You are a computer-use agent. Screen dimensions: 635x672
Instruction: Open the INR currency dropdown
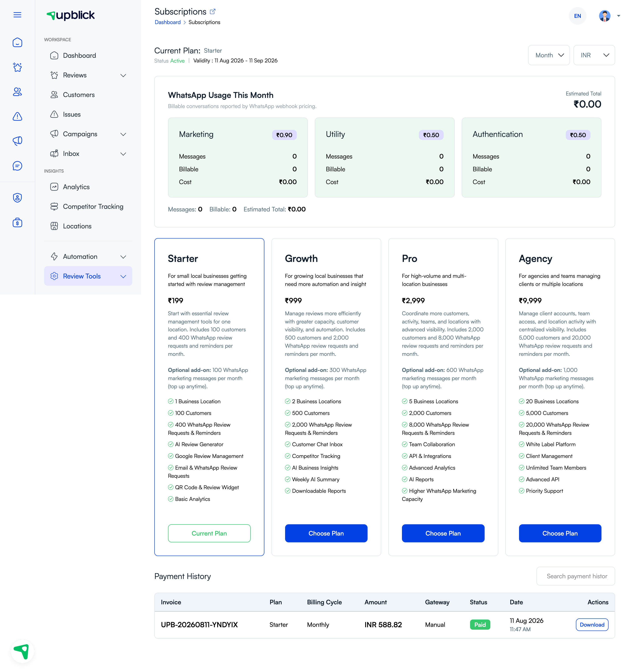pos(594,55)
